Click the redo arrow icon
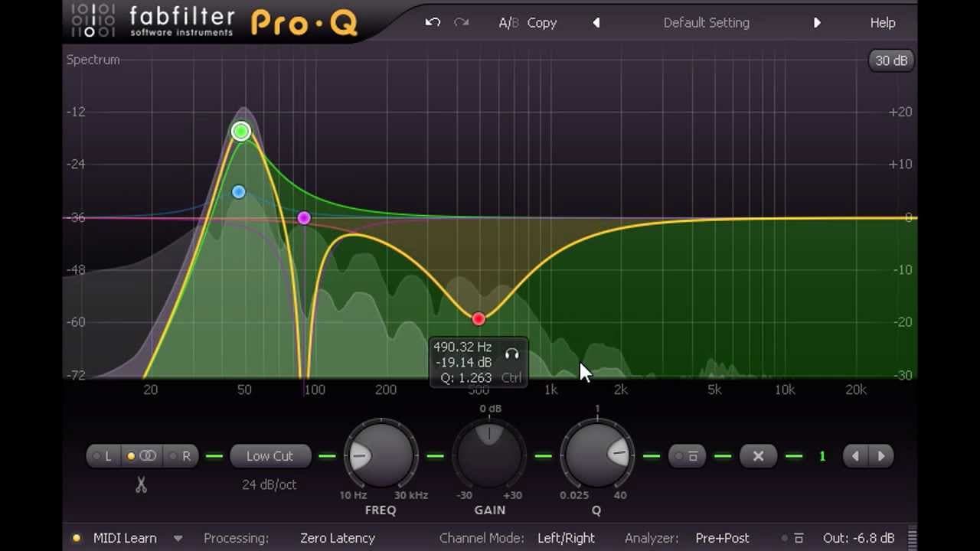Screen dimensions: 980x551 (x=461, y=22)
